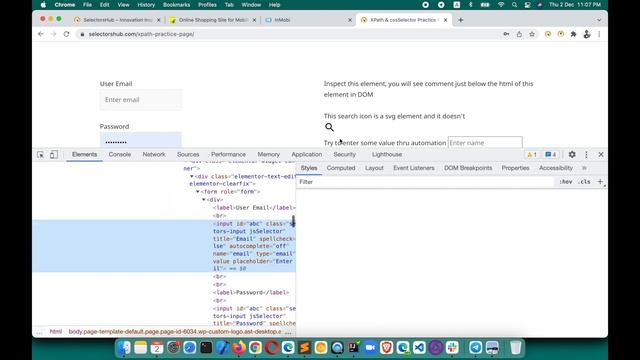Switch to the Console tab

pyautogui.click(x=120, y=154)
